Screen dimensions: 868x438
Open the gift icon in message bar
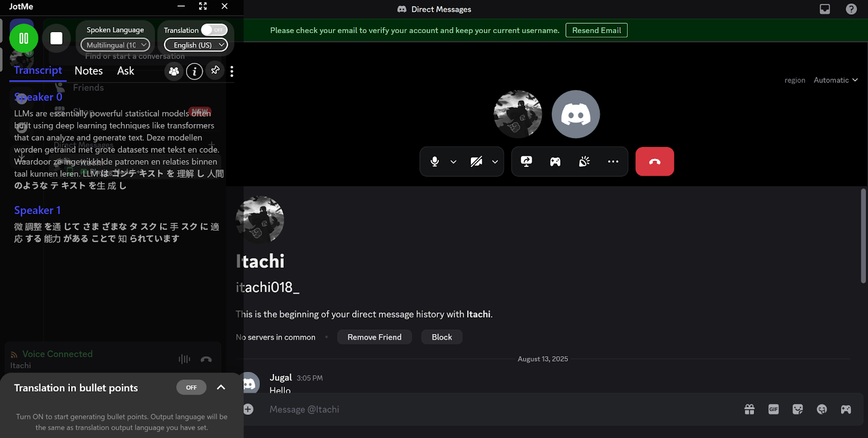tap(749, 409)
